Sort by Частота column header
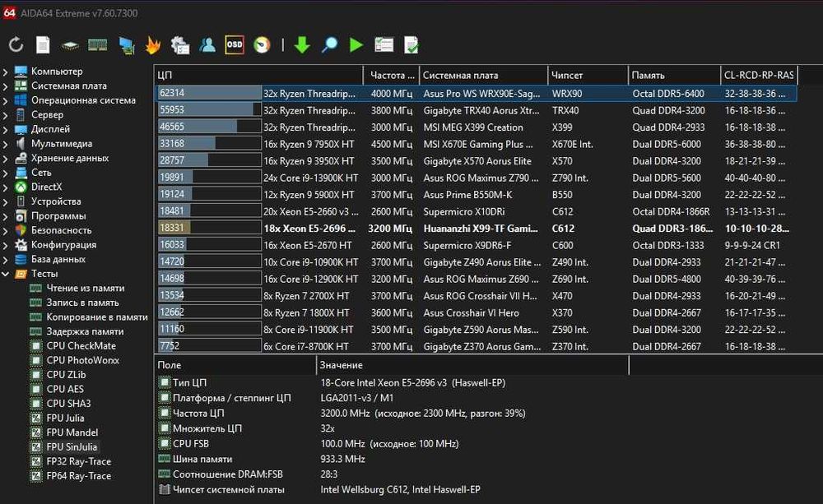823x504 pixels. (x=392, y=75)
